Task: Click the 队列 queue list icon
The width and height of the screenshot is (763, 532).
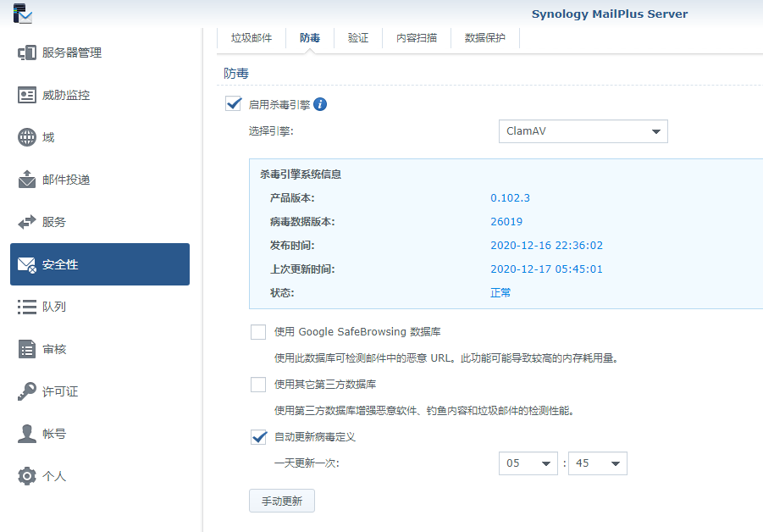Action: point(27,307)
